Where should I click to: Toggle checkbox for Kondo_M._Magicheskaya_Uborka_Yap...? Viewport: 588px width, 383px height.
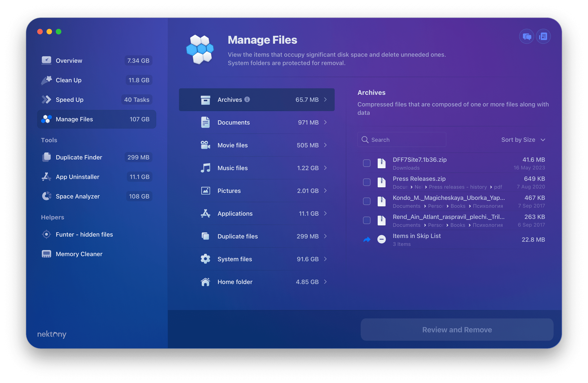click(367, 201)
